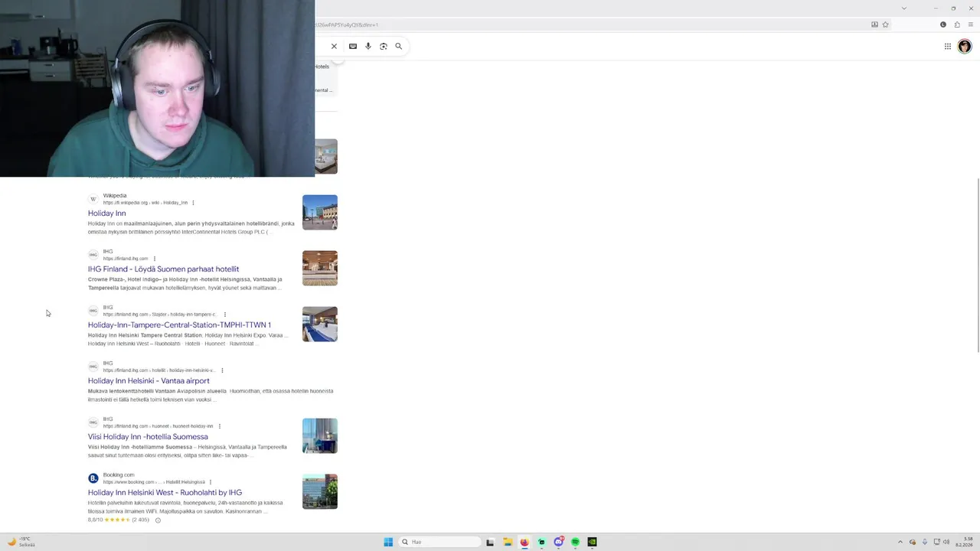The image size is (980, 551).
Task: Clear the Google search box with X
Action: coord(334,46)
